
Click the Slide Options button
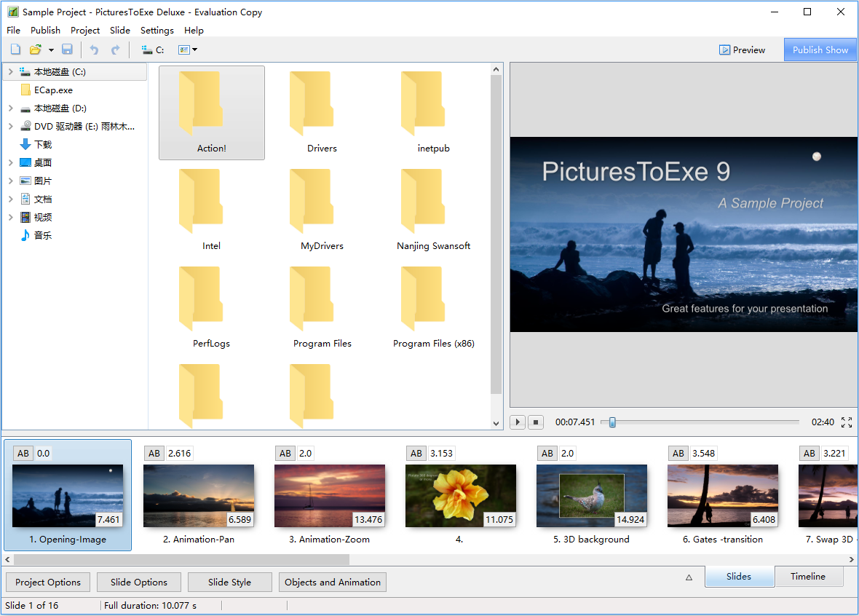point(138,582)
